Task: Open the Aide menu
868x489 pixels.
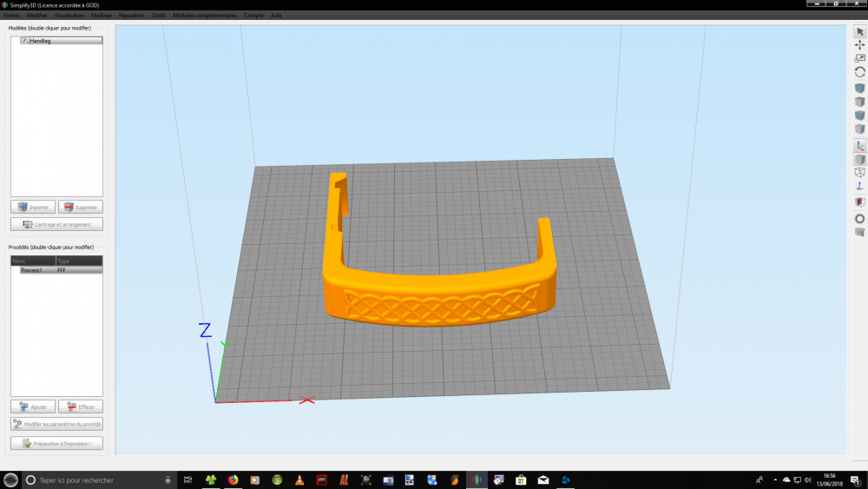Action: click(x=276, y=16)
